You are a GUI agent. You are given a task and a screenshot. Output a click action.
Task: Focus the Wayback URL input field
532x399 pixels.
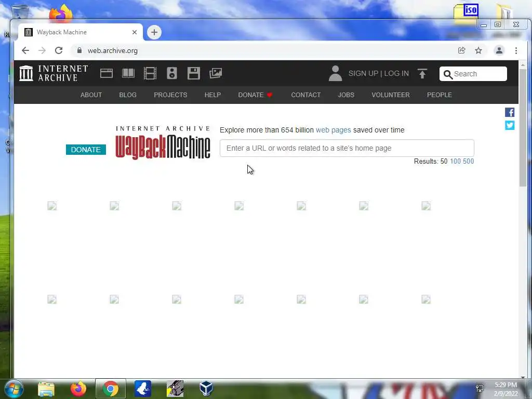[347, 148]
